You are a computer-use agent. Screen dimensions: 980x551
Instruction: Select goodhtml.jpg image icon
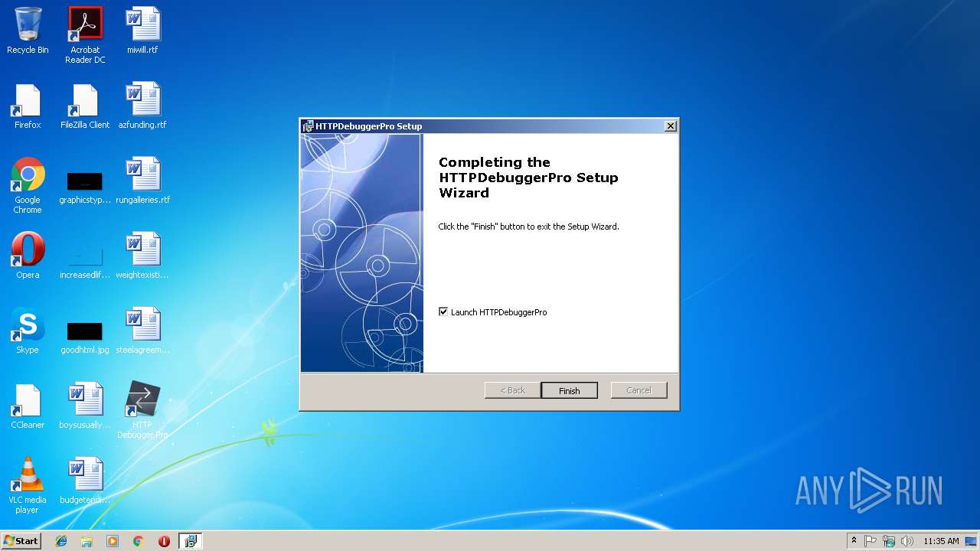[x=85, y=337]
